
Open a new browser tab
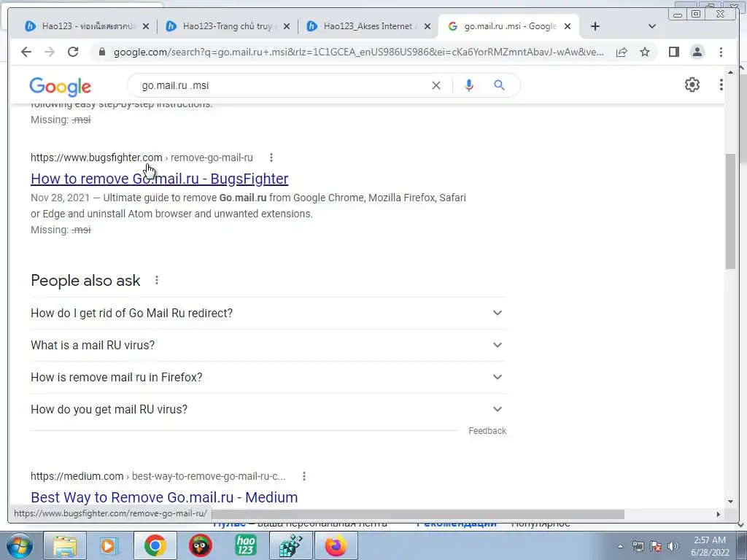pyautogui.click(x=595, y=26)
